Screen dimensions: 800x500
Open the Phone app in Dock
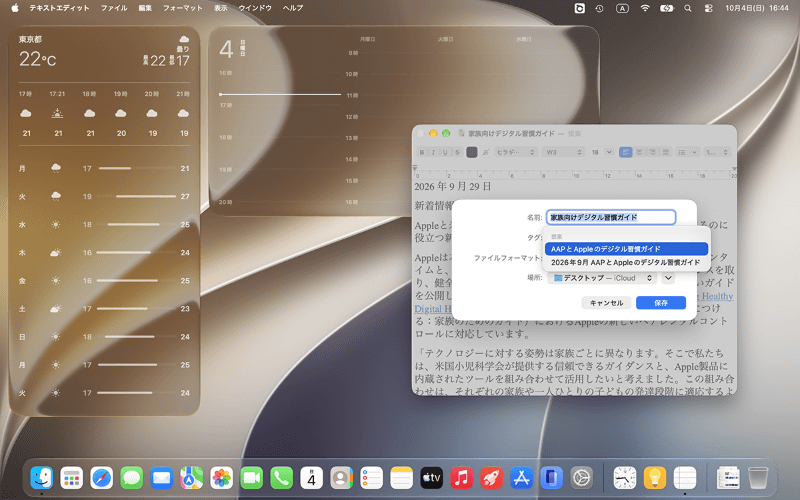(282, 478)
